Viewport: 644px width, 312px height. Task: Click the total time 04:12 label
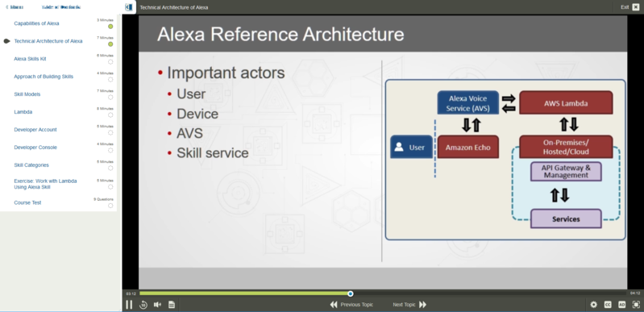pyautogui.click(x=635, y=293)
